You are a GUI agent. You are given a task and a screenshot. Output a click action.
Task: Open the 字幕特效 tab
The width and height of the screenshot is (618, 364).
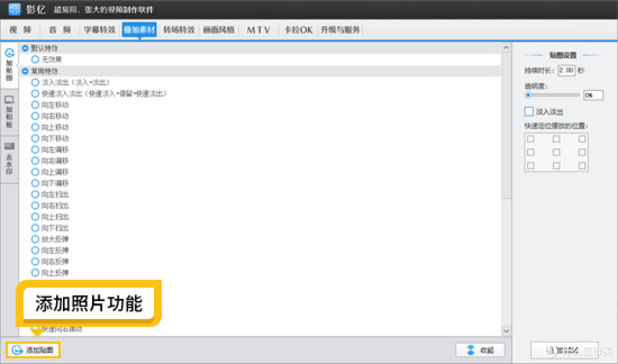100,30
